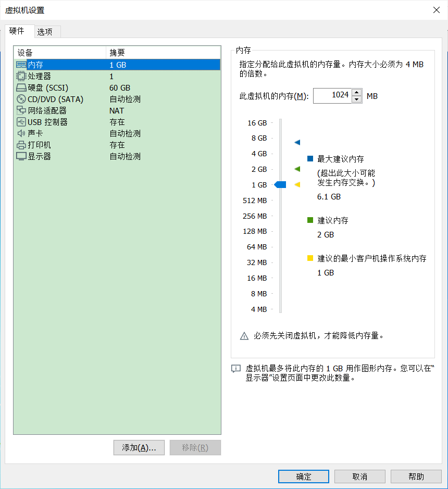Open the 网络适配器 network adapter settings
Viewport: 448px width, 489px height.
[21, 110]
